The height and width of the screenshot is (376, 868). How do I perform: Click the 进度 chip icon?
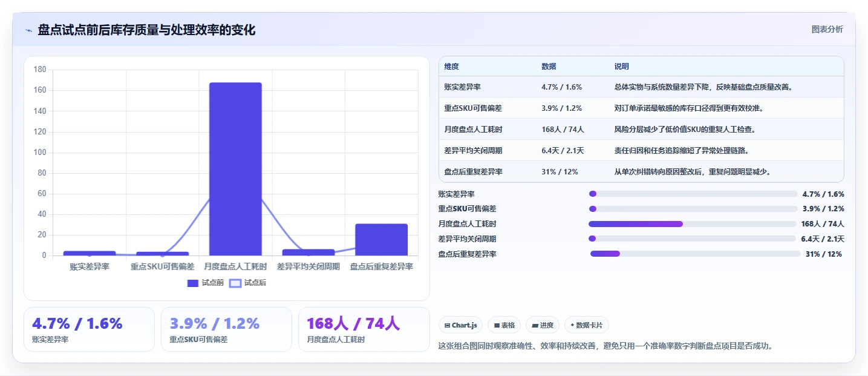point(535,325)
